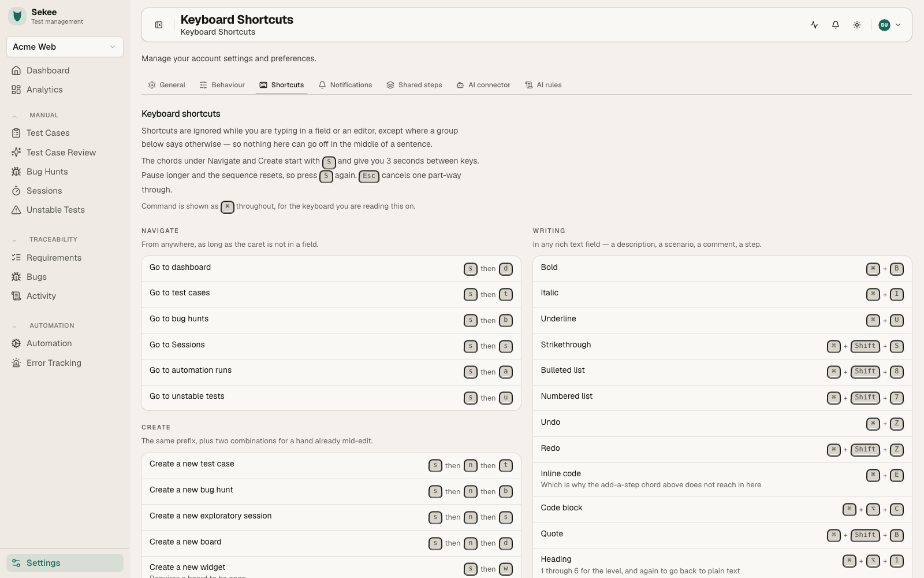
Task: Open the AI connector tab
Action: [483, 85]
